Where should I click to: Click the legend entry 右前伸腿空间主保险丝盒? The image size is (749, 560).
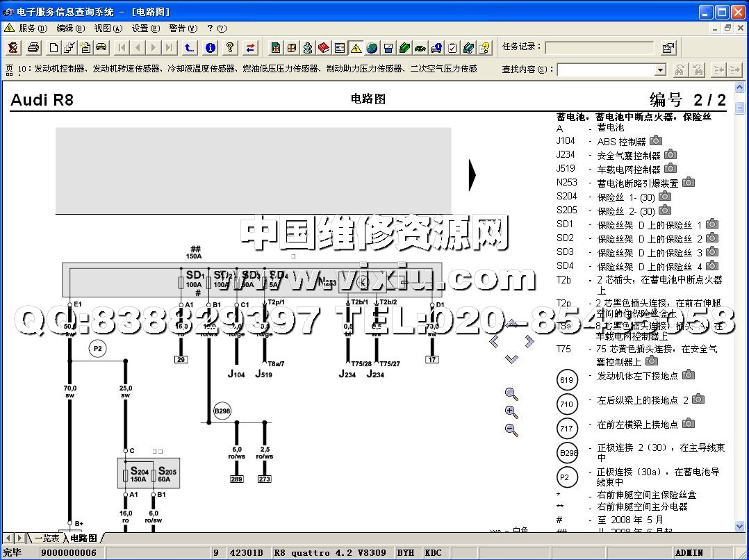point(647,495)
